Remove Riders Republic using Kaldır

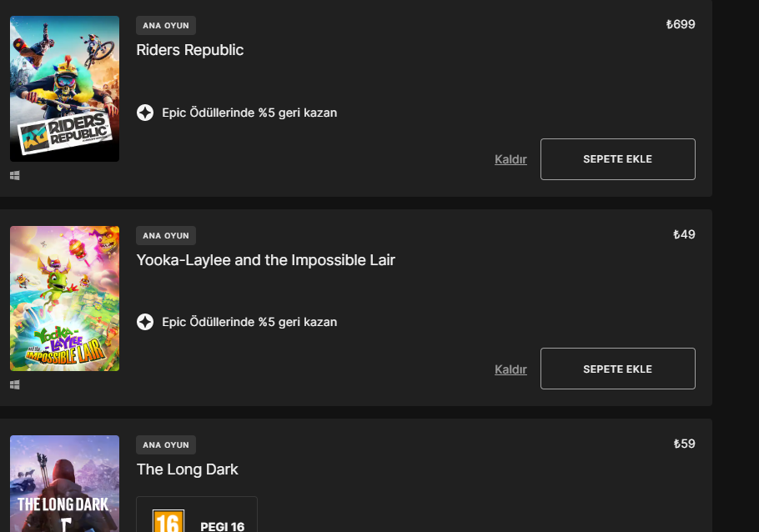click(x=510, y=158)
